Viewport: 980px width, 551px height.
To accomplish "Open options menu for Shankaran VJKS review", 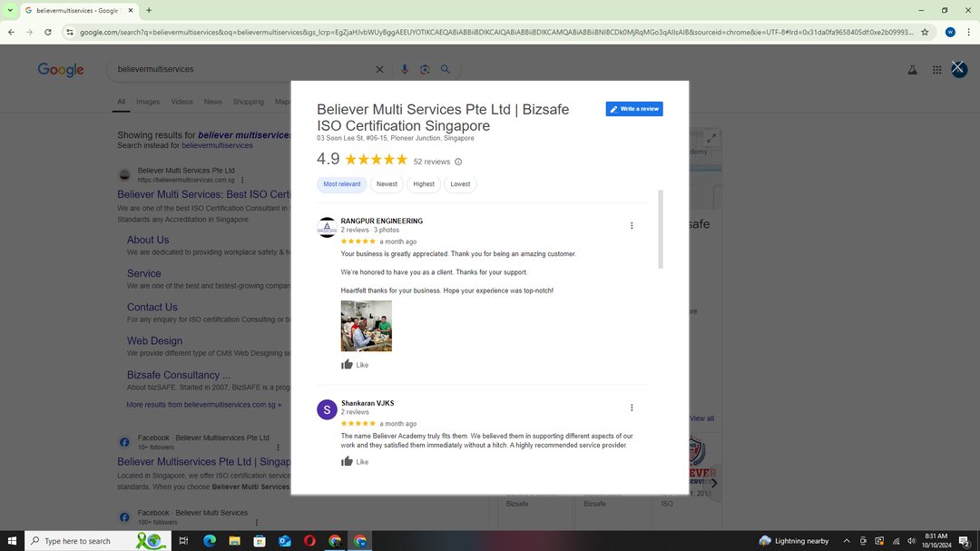I will pyautogui.click(x=632, y=408).
